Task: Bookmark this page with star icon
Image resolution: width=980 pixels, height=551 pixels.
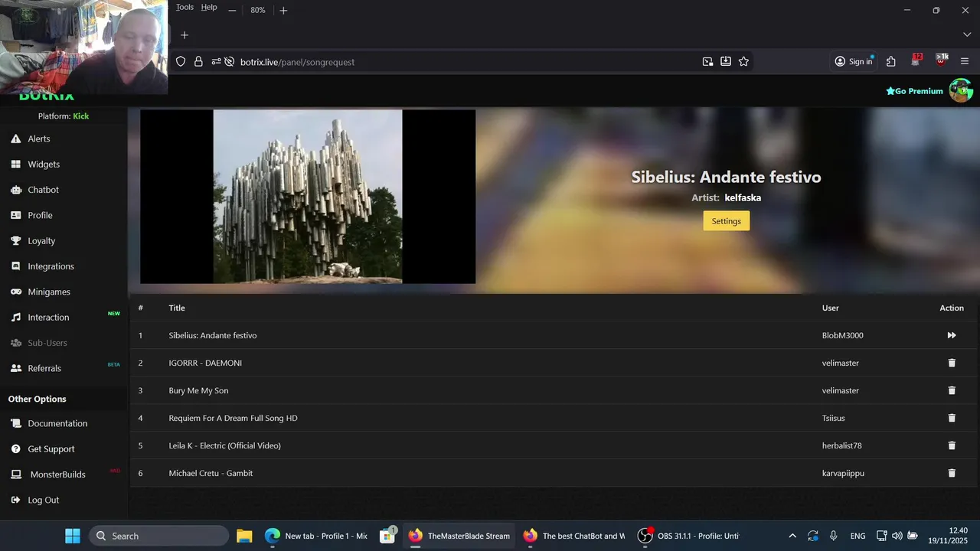Action: coord(743,61)
